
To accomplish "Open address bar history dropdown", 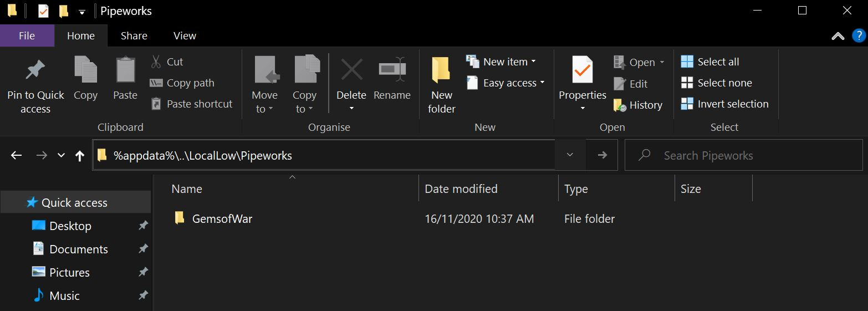I will click(570, 155).
